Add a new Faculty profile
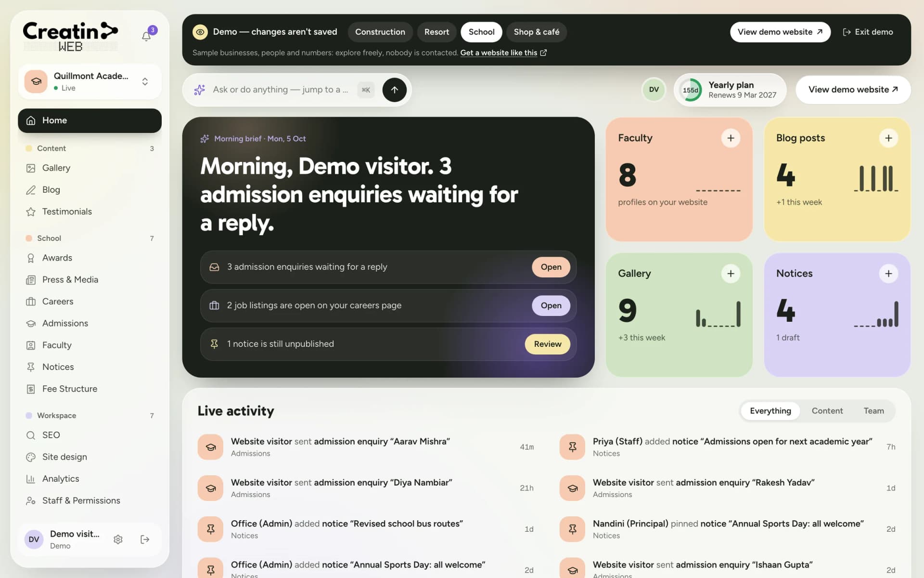Screen dimensions: 924x578 coord(731,138)
